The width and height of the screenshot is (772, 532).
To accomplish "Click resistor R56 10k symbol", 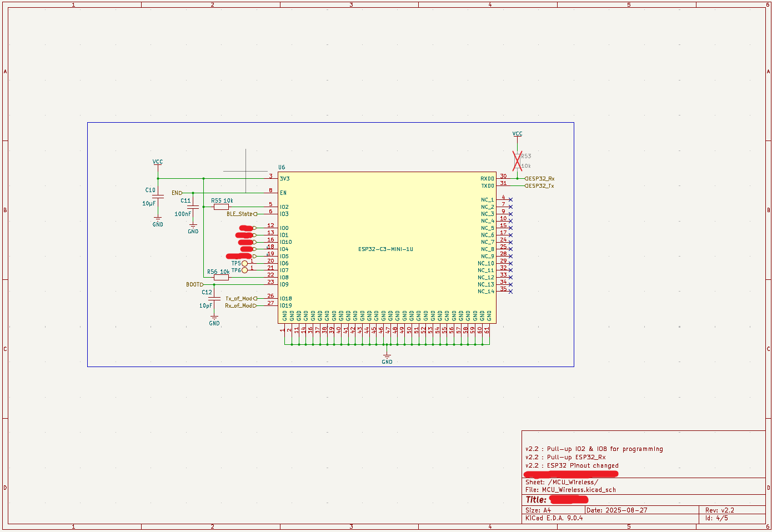I will tap(221, 277).
